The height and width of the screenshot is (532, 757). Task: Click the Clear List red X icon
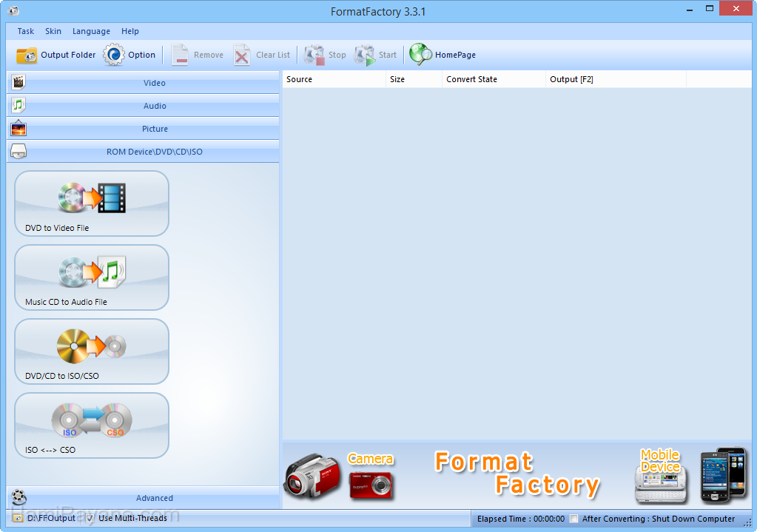click(241, 55)
